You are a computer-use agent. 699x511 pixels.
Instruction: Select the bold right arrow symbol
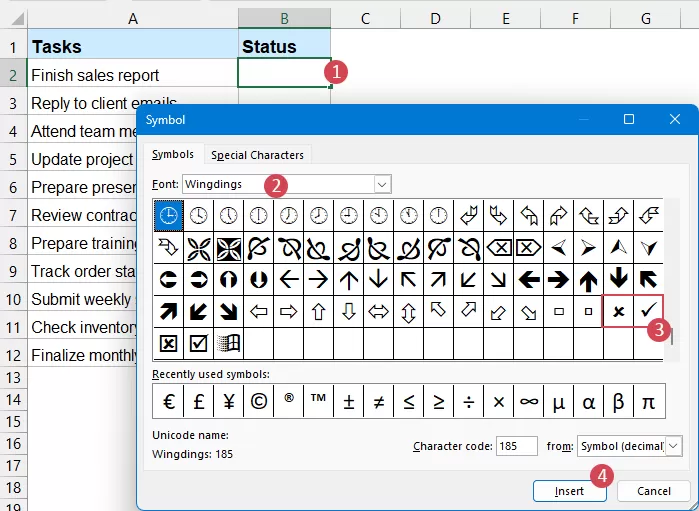tap(559, 280)
